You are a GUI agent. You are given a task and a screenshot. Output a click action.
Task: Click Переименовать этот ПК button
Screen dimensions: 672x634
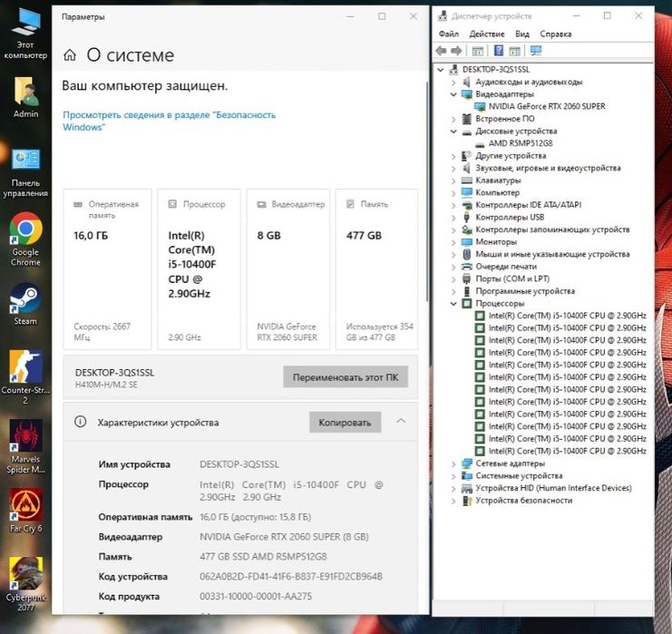(x=346, y=377)
